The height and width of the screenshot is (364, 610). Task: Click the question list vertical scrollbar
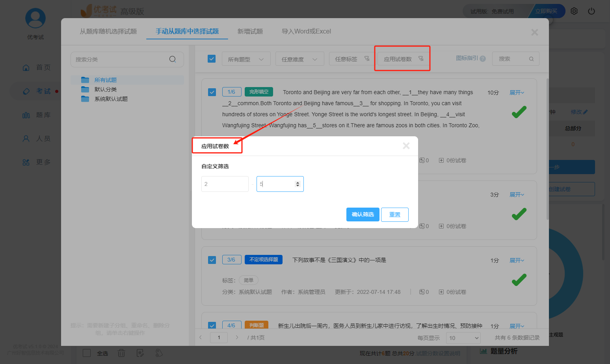(x=547, y=150)
